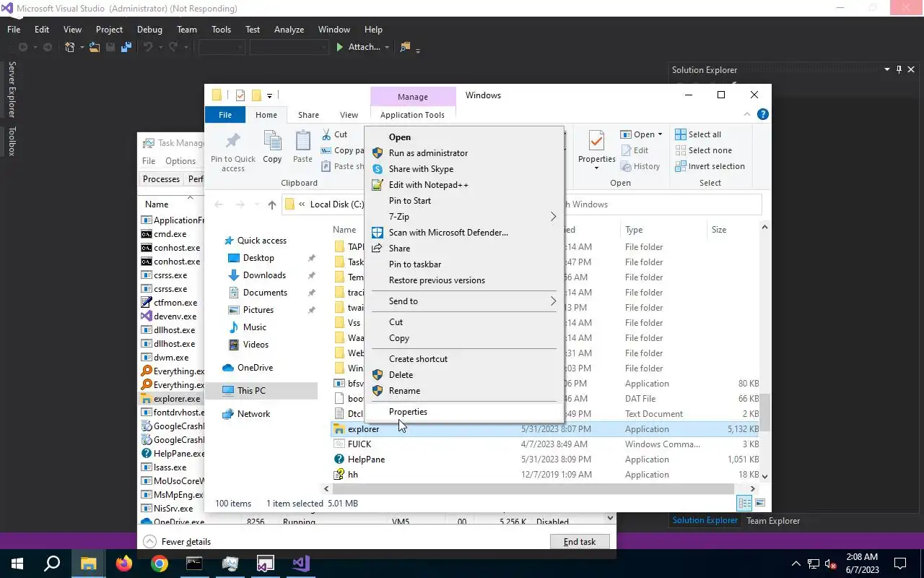Open Solution Explorer panel dropdown arrow
The width and height of the screenshot is (924, 578).
(x=887, y=69)
